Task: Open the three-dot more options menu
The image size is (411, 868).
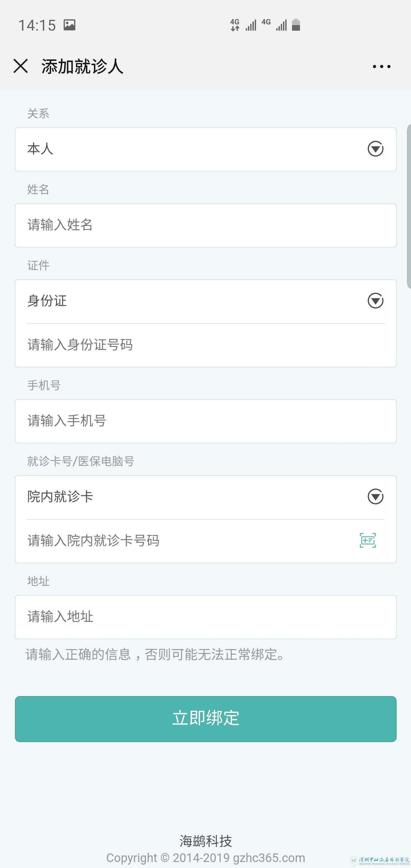Action: (381, 67)
